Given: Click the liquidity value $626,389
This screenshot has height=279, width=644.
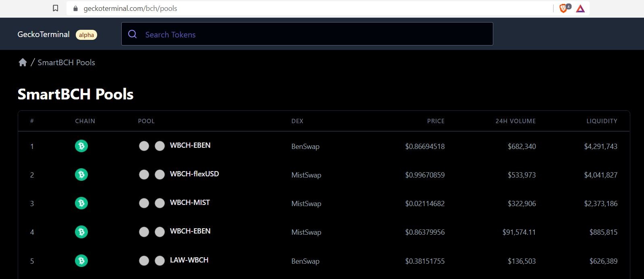Looking at the screenshot, I should coord(603,261).
